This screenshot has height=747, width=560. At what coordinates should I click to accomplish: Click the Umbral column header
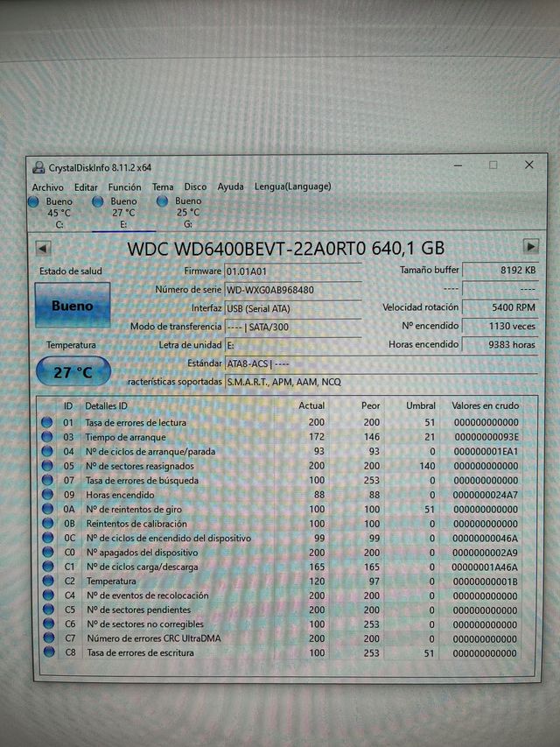[x=421, y=405]
